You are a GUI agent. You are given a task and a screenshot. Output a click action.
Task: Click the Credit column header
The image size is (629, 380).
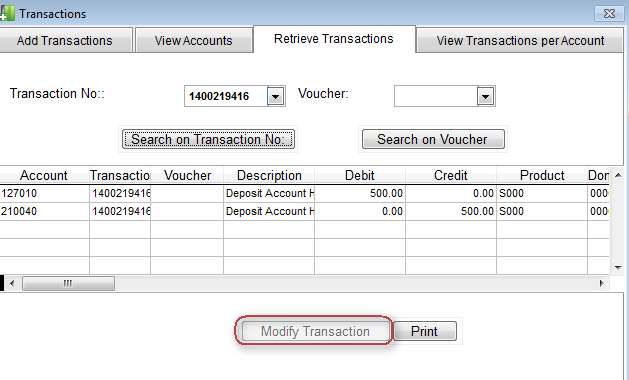(451, 175)
